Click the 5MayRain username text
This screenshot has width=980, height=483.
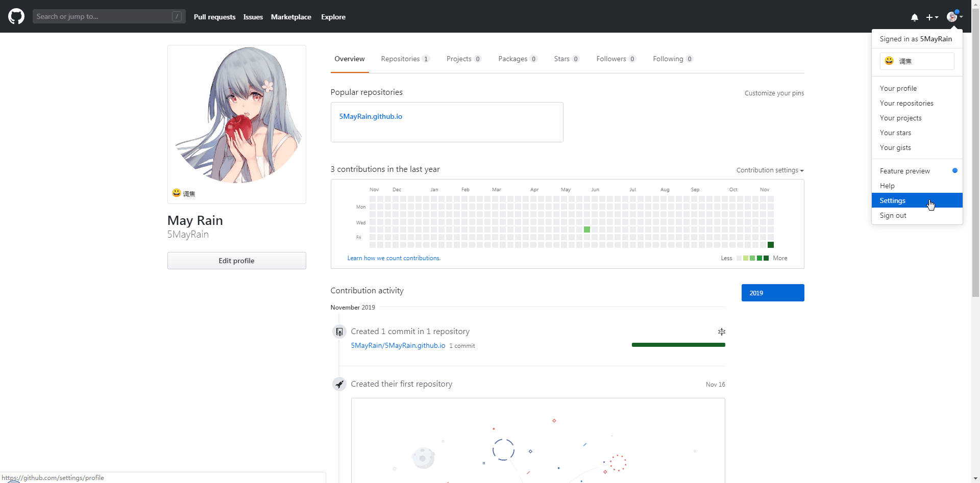tap(188, 235)
